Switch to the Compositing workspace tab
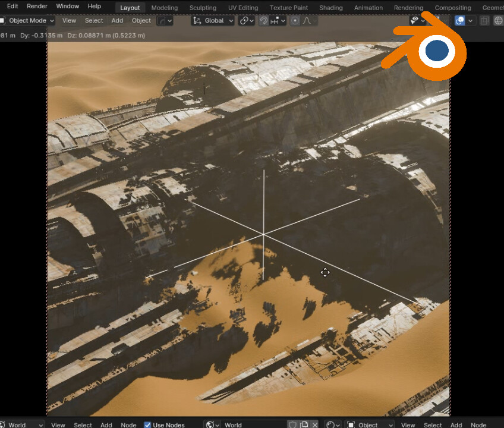 pyautogui.click(x=453, y=7)
